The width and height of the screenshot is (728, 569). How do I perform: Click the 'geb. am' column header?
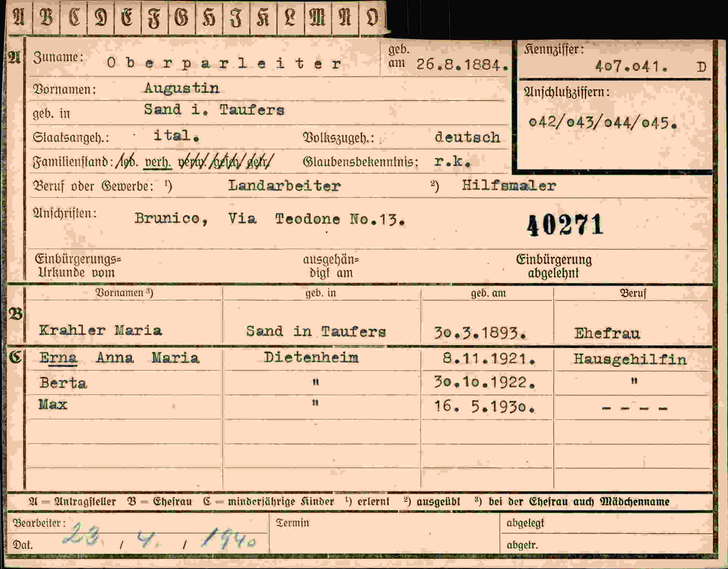[x=488, y=293]
